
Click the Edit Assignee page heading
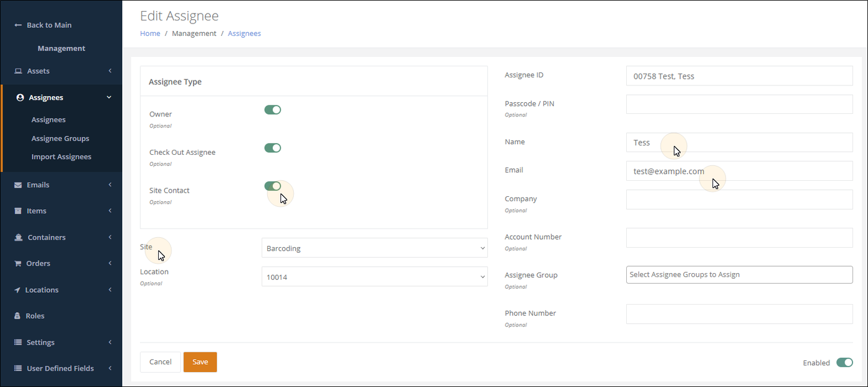point(179,16)
